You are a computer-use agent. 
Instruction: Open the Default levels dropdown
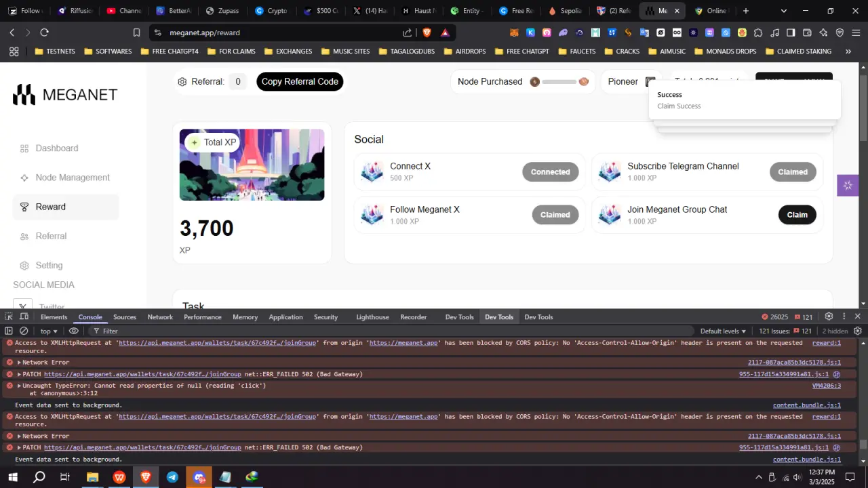click(723, 331)
